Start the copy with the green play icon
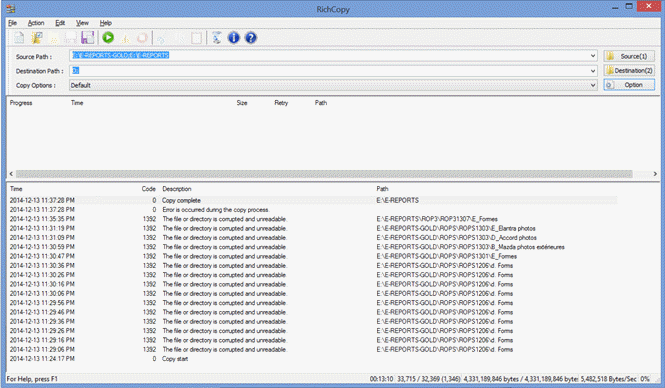Image resolution: width=665 pixels, height=388 pixels. 108,38
